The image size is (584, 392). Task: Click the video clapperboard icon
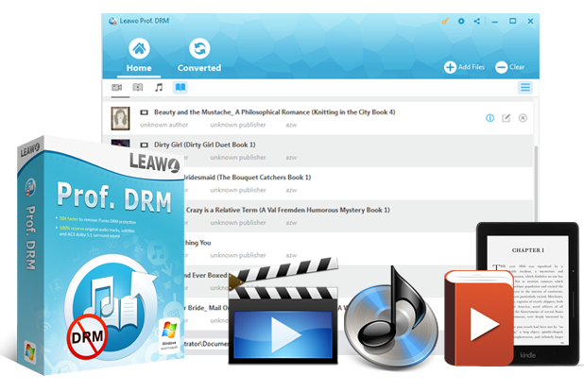pyautogui.click(x=283, y=311)
